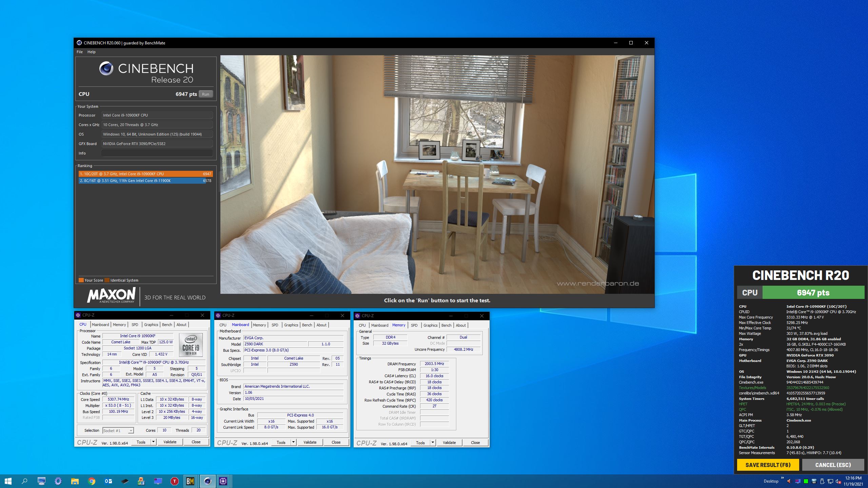Click the green square tray icon
The height and width of the screenshot is (488, 868).
click(806, 481)
